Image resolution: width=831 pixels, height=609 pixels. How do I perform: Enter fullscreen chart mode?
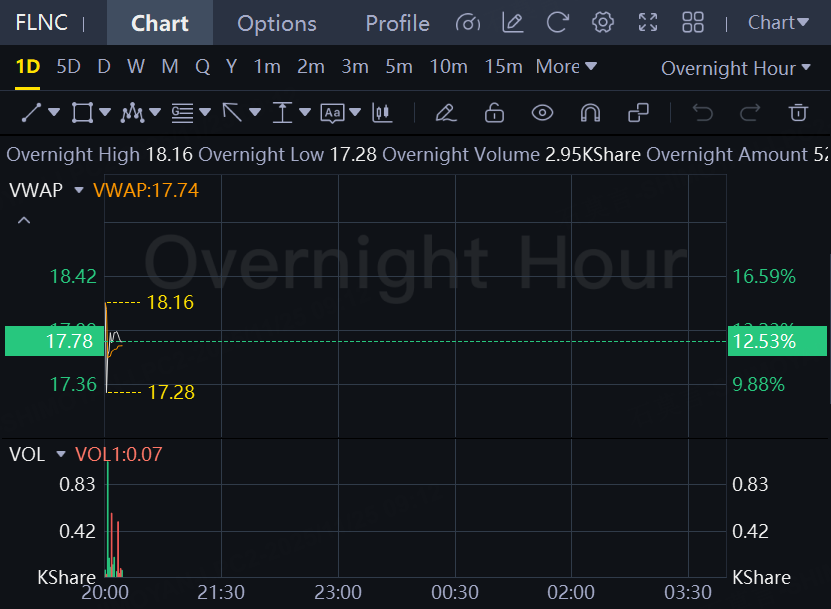[x=648, y=23]
